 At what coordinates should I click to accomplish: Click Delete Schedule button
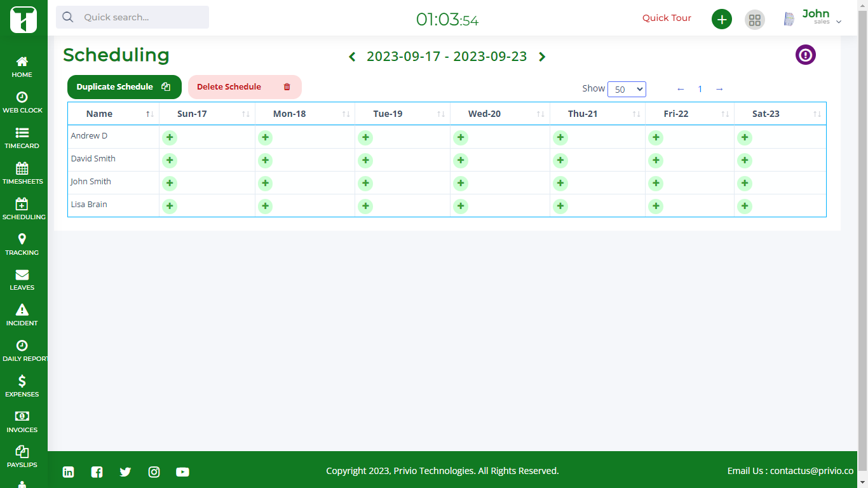tap(245, 87)
